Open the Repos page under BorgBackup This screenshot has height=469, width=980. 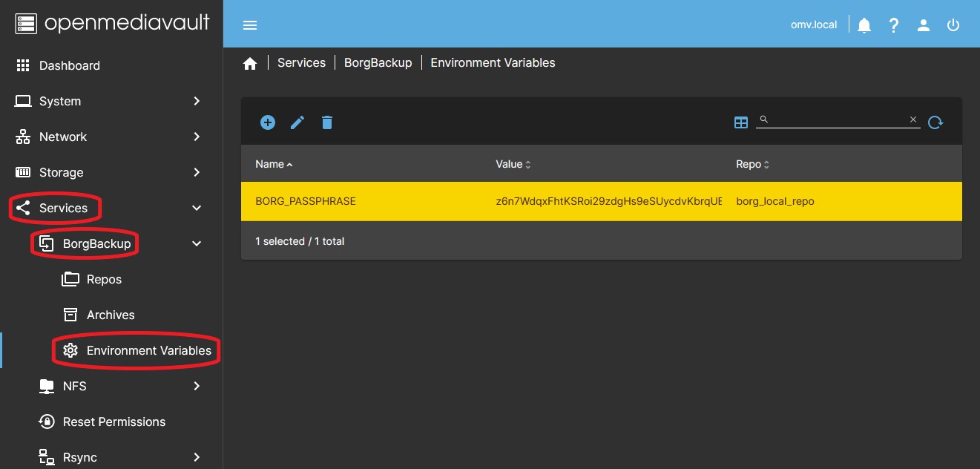point(104,279)
